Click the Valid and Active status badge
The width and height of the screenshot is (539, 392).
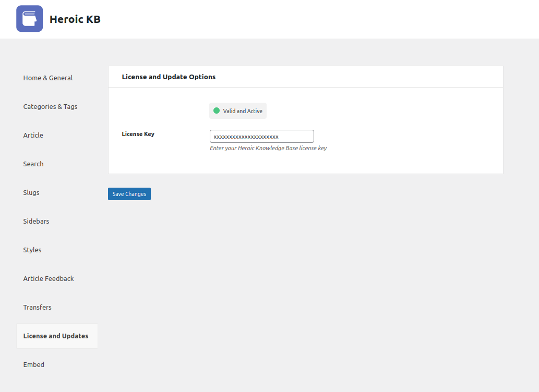[237, 111]
